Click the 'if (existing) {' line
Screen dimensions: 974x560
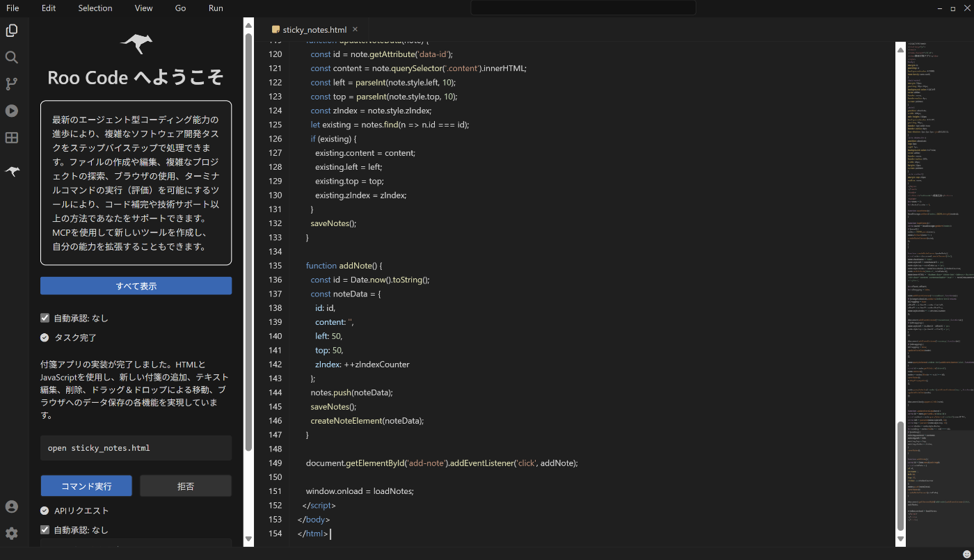coord(333,139)
